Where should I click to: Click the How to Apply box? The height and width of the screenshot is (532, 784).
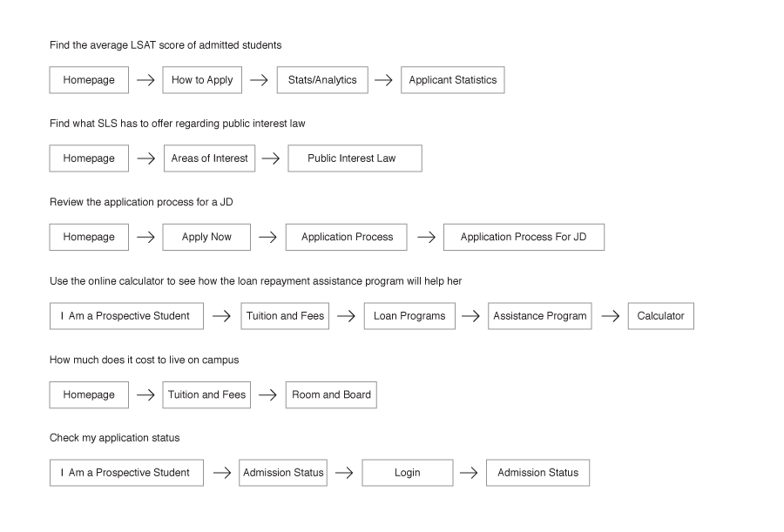(202, 80)
